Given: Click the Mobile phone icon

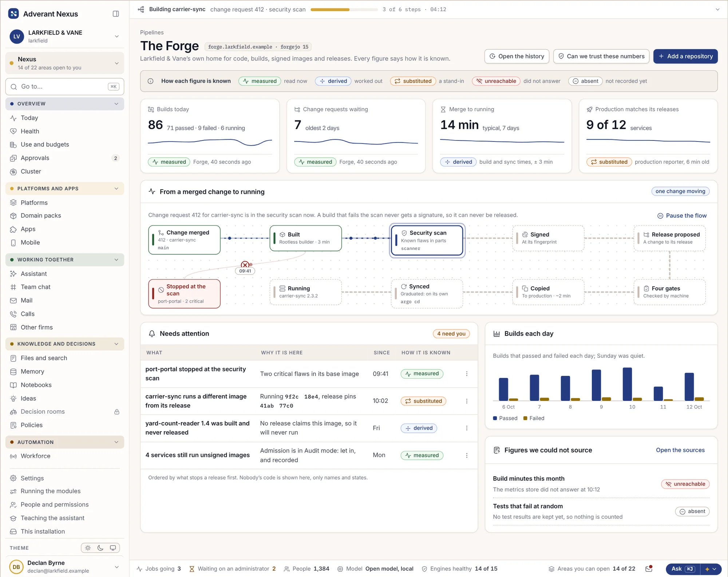Looking at the screenshot, I should point(13,243).
